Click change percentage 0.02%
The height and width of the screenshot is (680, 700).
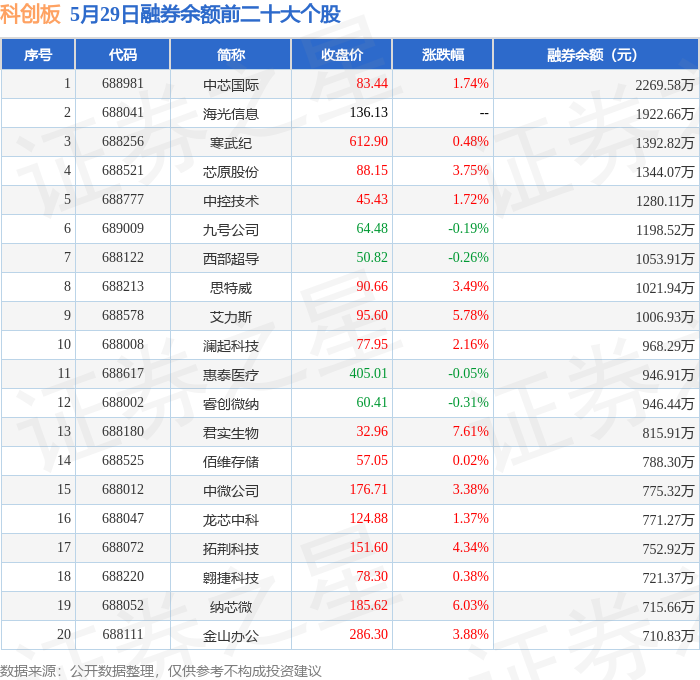pos(471,461)
